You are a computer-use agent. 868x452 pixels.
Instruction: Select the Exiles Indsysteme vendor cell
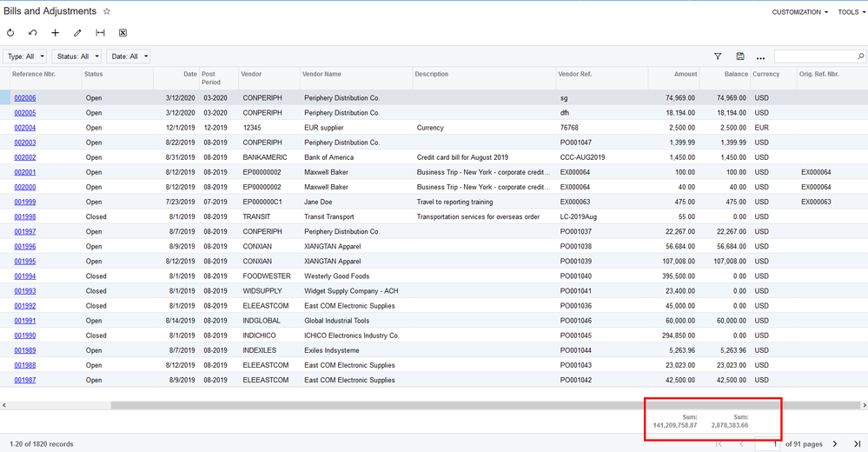click(x=332, y=350)
